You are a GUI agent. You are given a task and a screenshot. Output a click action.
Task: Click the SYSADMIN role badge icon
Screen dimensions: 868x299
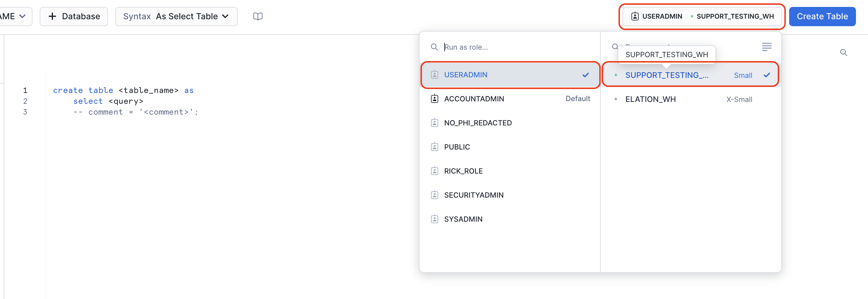(x=434, y=219)
